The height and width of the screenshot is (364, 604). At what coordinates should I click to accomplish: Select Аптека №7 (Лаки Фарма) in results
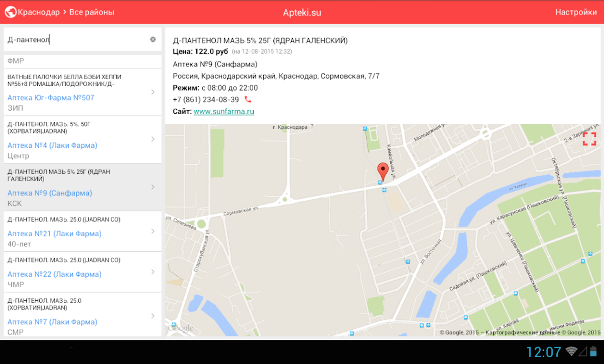52,322
